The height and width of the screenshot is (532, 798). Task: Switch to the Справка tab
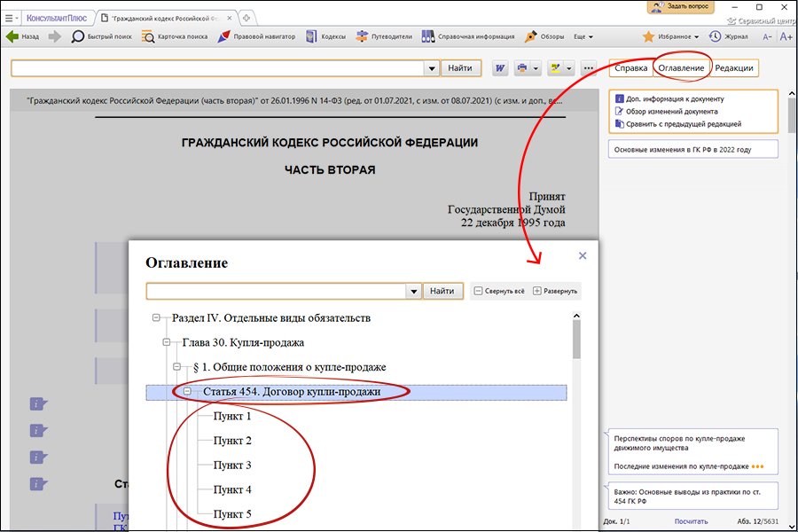click(633, 67)
